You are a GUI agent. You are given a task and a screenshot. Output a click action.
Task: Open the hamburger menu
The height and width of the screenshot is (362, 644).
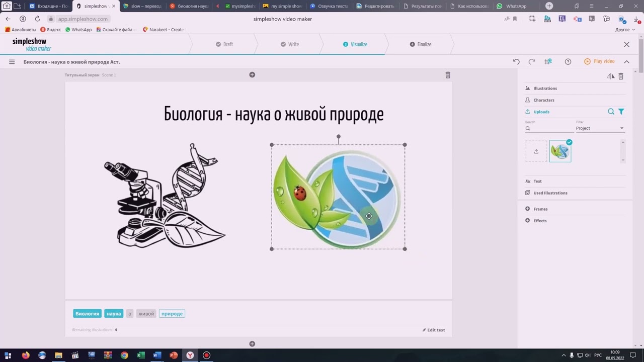pos(12,62)
